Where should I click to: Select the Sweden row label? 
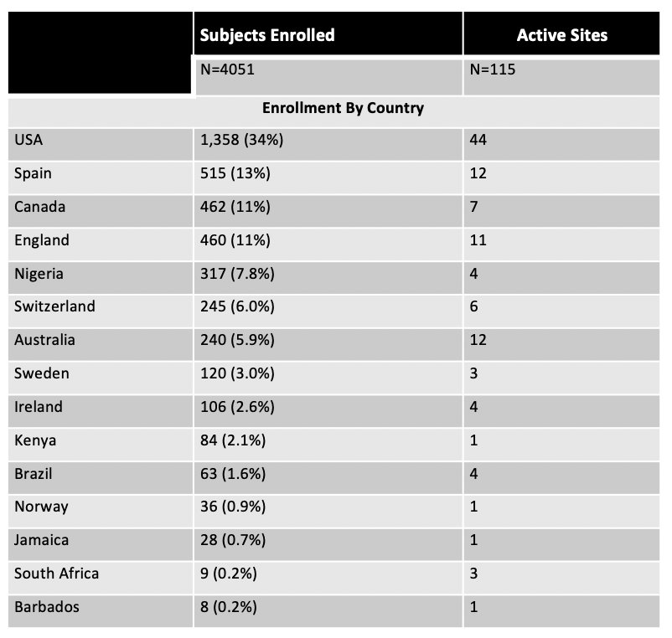[101, 378]
